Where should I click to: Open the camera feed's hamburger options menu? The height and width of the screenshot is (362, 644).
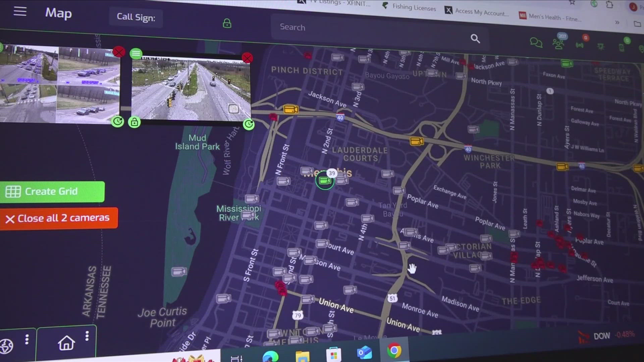(136, 53)
